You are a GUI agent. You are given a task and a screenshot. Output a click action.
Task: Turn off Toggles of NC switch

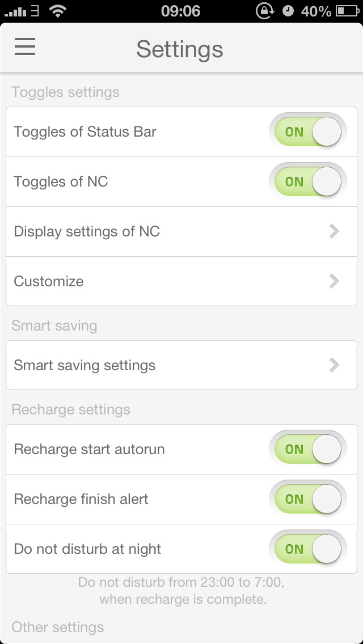coord(307,182)
